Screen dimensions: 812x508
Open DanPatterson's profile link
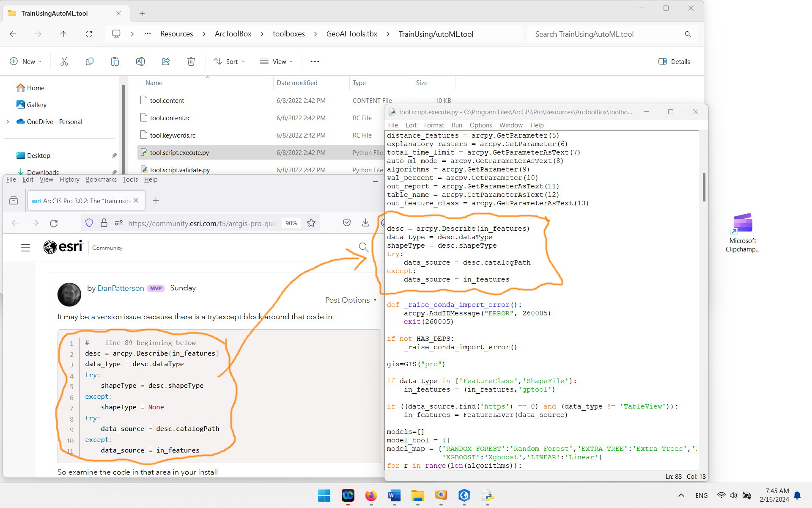[121, 288]
